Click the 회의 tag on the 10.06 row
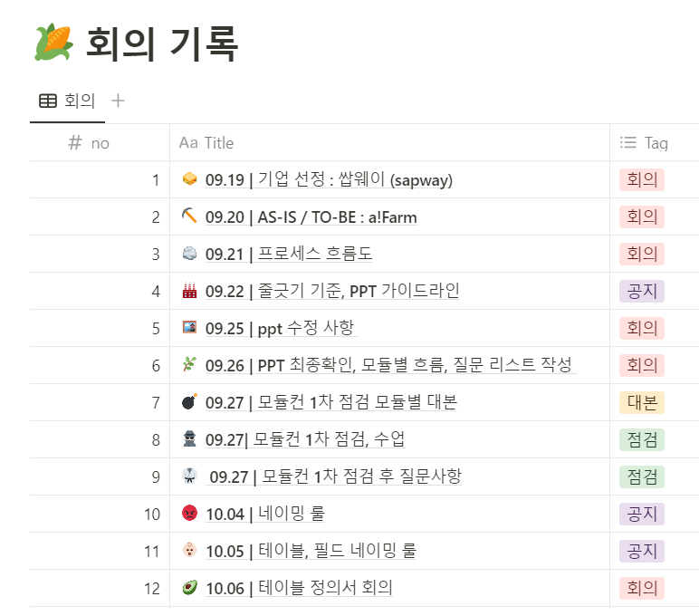The width and height of the screenshot is (699, 616). [x=642, y=588]
